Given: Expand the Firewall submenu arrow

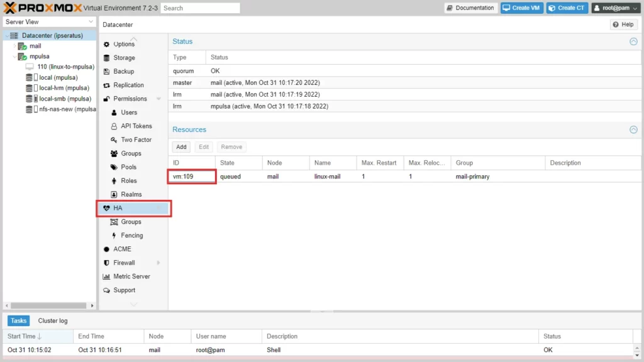Looking at the screenshot, I should (158, 263).
